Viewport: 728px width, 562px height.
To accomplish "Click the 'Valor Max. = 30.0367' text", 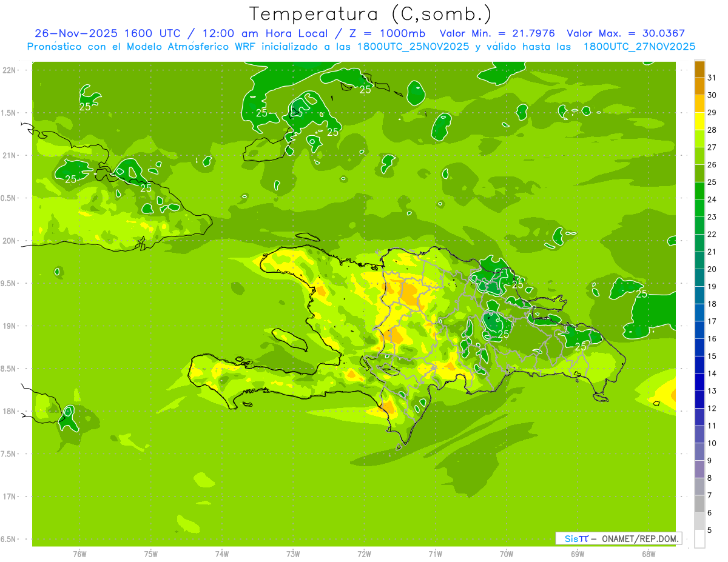I will (x=626, y=33).
